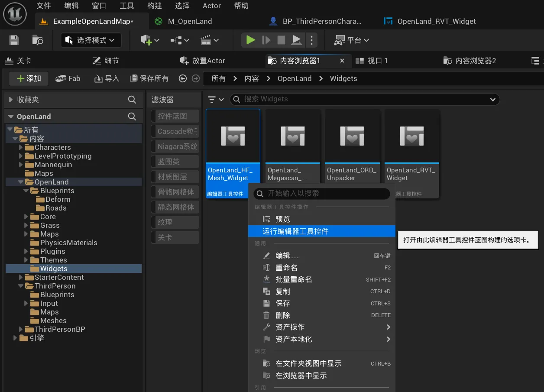
Task: Toggle the 静态网格体 filter
Action: pyautogui.click(x=175, y=207)
